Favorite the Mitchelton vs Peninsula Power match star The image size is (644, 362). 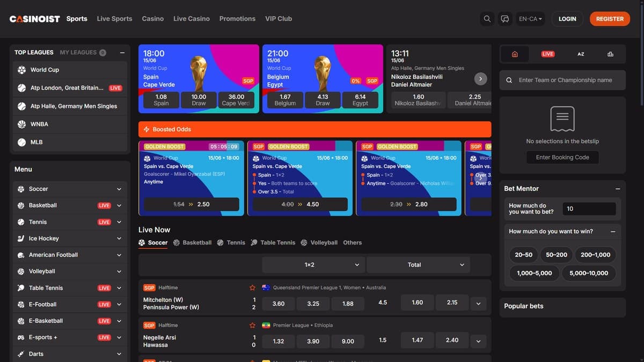[x=252, y=287]
